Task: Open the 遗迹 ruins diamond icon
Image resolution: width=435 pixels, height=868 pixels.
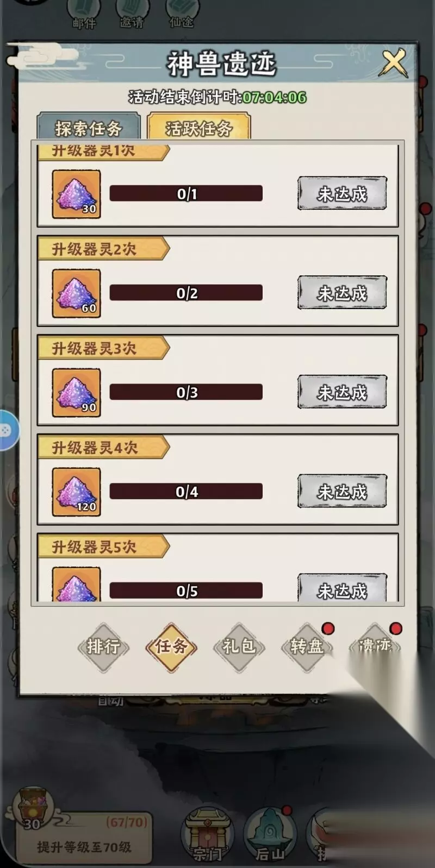Action: 375,646
